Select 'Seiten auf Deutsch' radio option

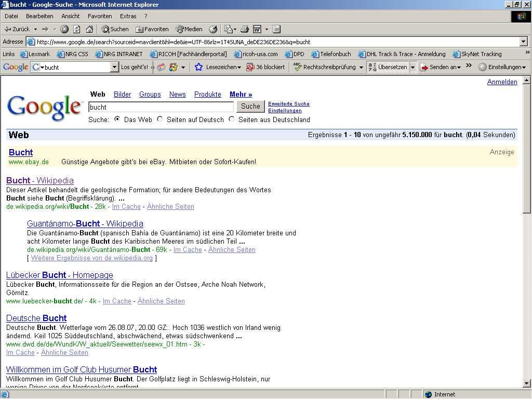(160, 119)
